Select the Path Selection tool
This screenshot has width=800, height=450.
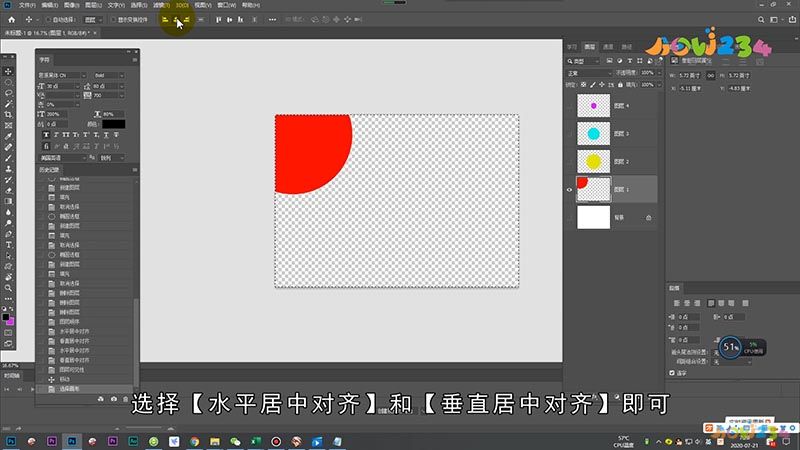(8, 256)
